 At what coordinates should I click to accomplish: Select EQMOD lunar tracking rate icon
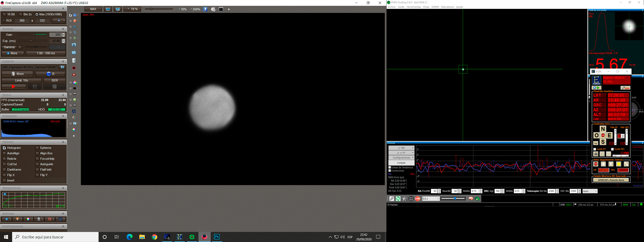click(611, 164)
